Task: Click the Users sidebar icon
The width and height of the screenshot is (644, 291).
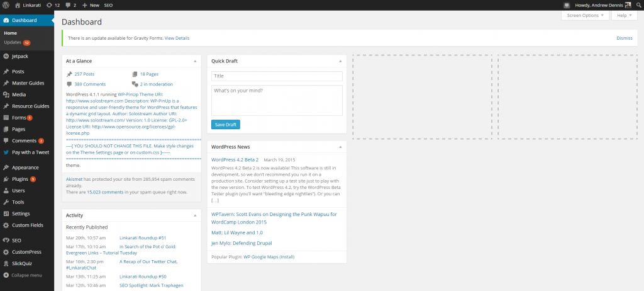Action: pyautogui.click(x=6, y=191)
